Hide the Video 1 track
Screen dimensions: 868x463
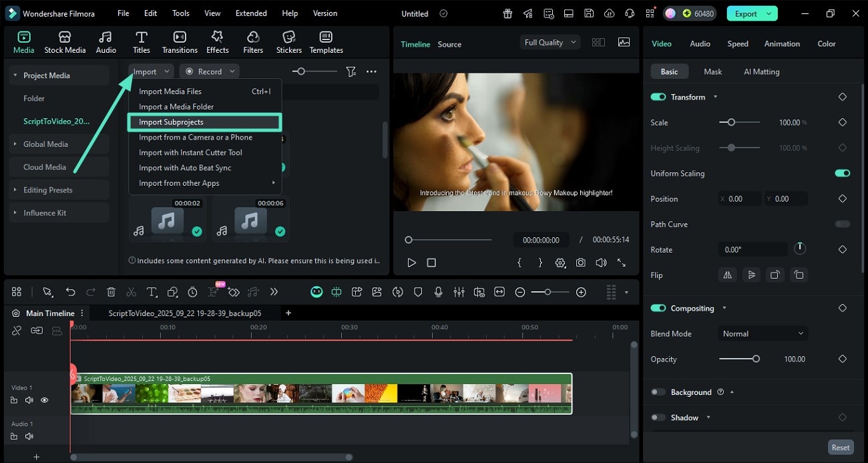click(x=45, y=400)
